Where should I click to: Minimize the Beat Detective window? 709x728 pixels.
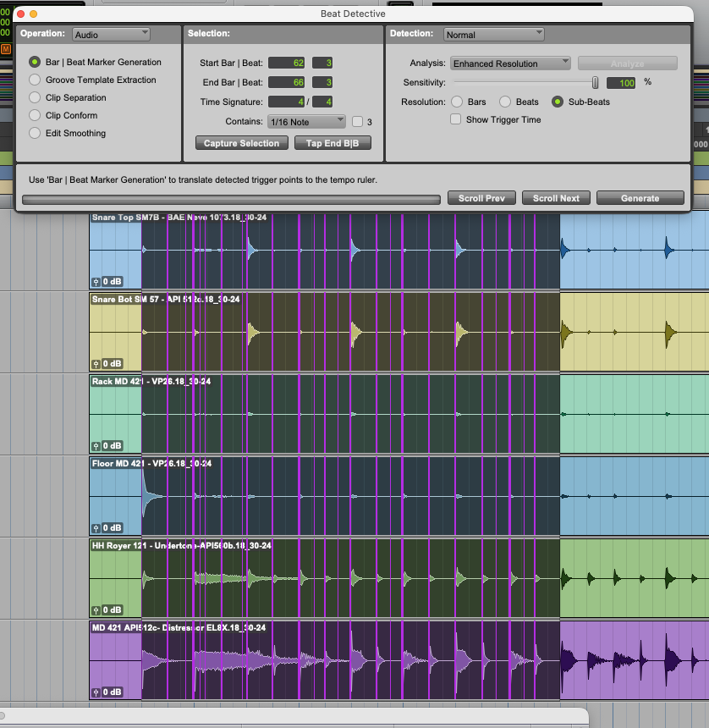coord(33,14)
